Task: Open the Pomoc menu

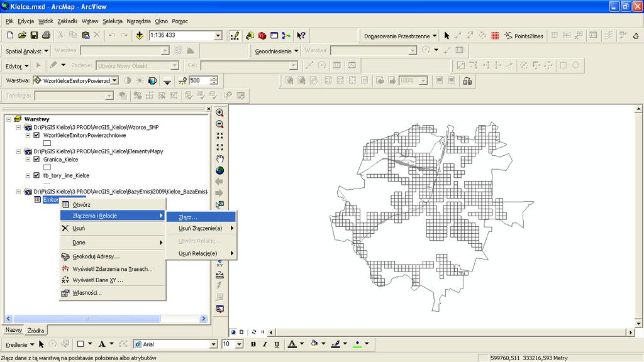Action: tap(180, 21)
